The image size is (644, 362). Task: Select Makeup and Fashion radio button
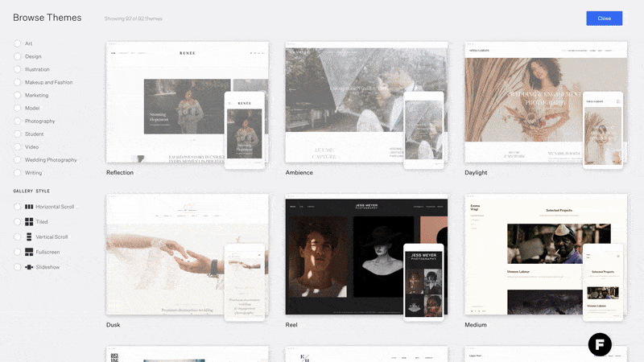coord(17,82)
